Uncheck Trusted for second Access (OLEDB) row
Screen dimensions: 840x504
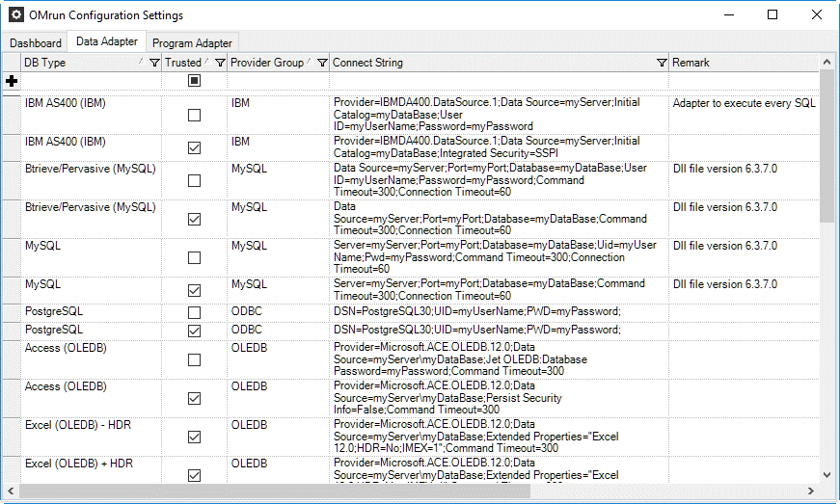194,399
